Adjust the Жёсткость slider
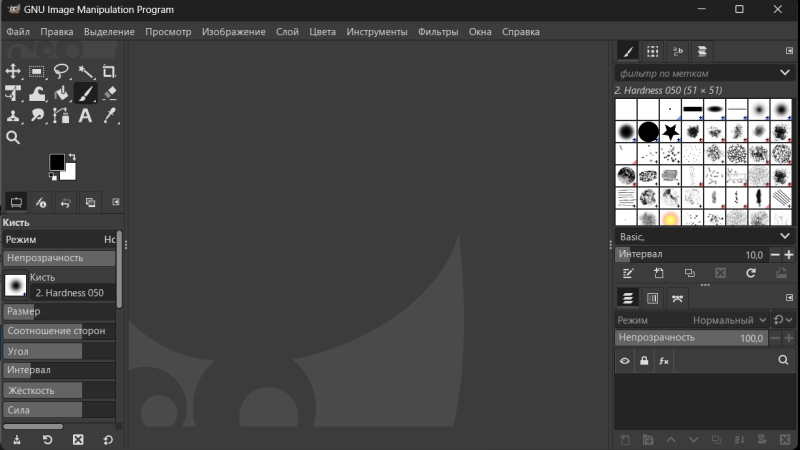 (x=59, y=391)
